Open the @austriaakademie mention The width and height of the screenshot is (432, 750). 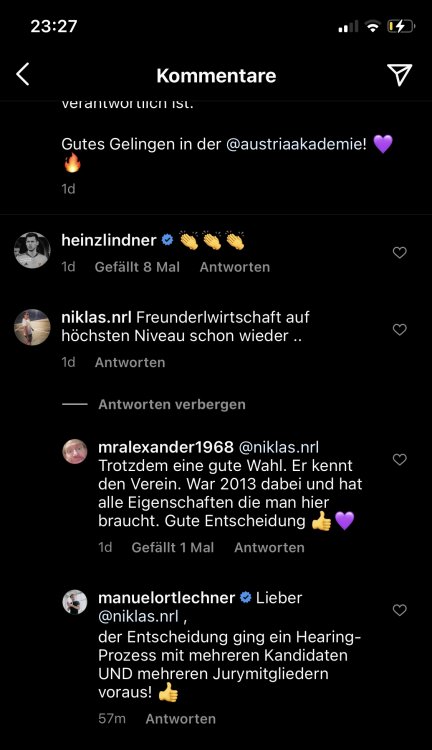296,144
